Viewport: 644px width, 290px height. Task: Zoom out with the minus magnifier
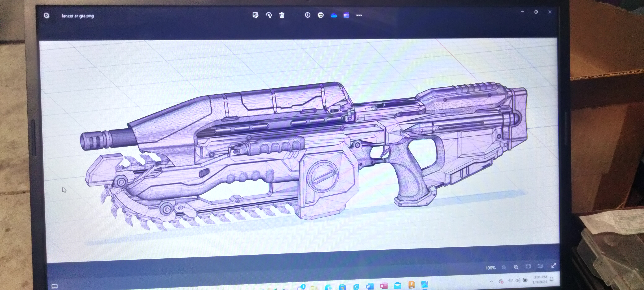click(504, 268)
